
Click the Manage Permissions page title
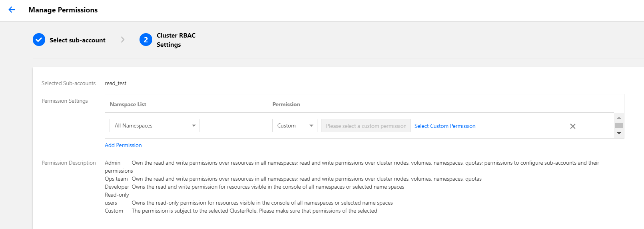63,10
